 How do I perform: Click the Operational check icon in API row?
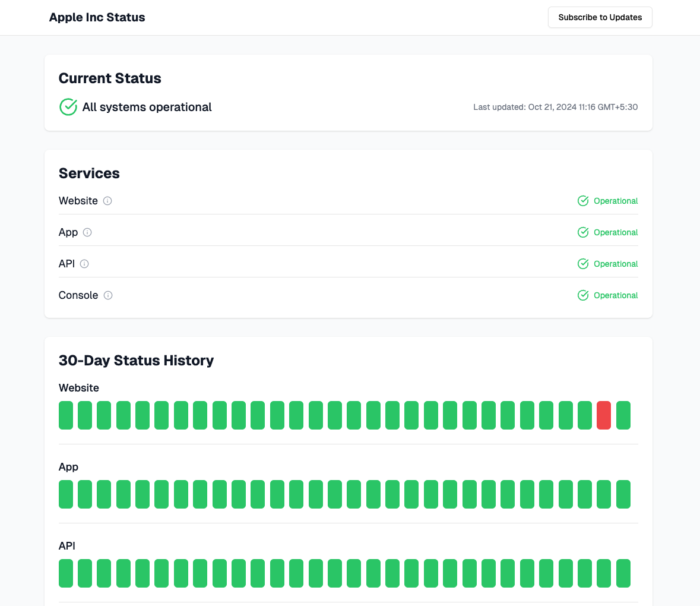(x=583, y=264)
